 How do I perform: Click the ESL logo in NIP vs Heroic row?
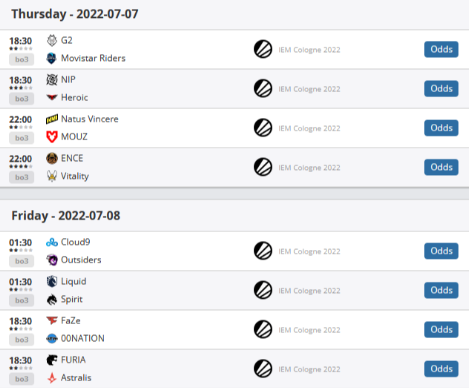coord(263,89)
